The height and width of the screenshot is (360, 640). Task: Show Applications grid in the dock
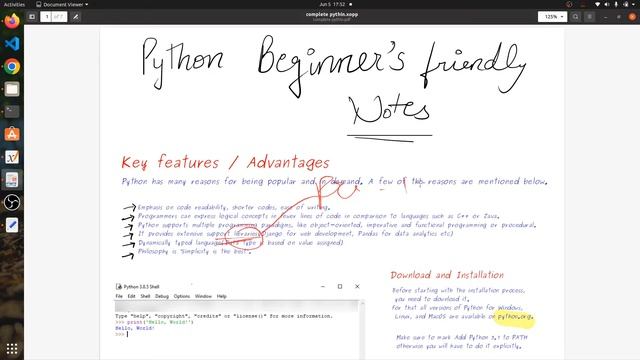[x=12, y=349]
